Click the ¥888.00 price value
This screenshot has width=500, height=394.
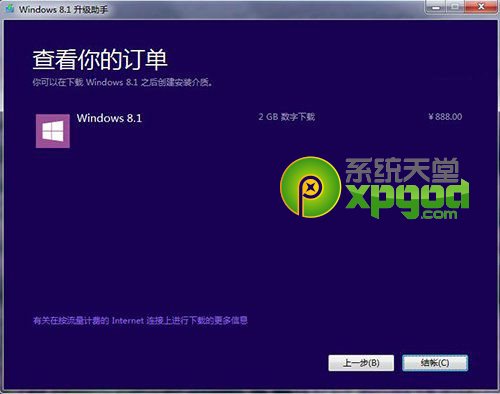[445, 117]
